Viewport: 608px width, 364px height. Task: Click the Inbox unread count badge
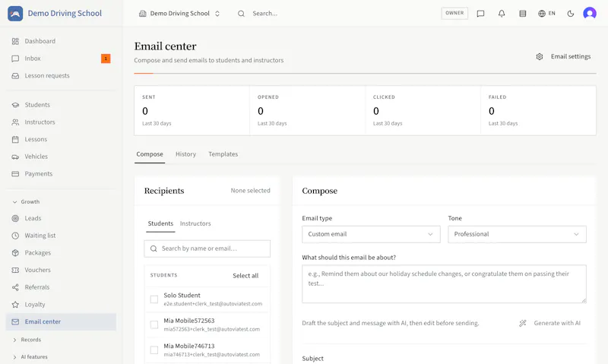pos(106,59)
